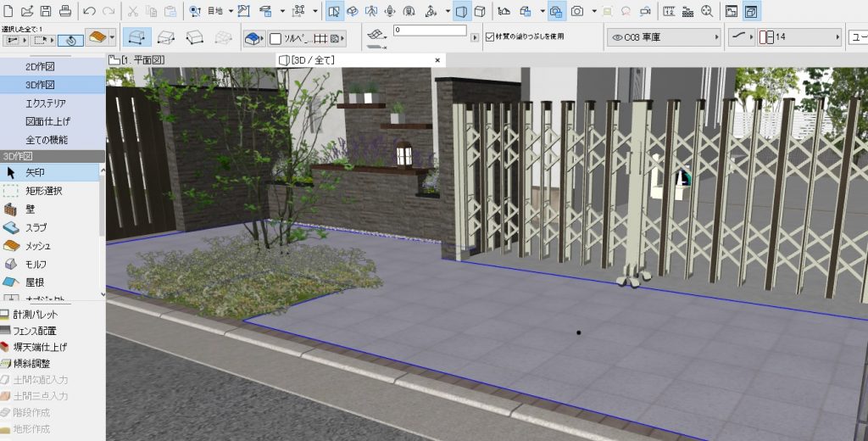Open the エクステリア menu item

click(x=46, y=103)
